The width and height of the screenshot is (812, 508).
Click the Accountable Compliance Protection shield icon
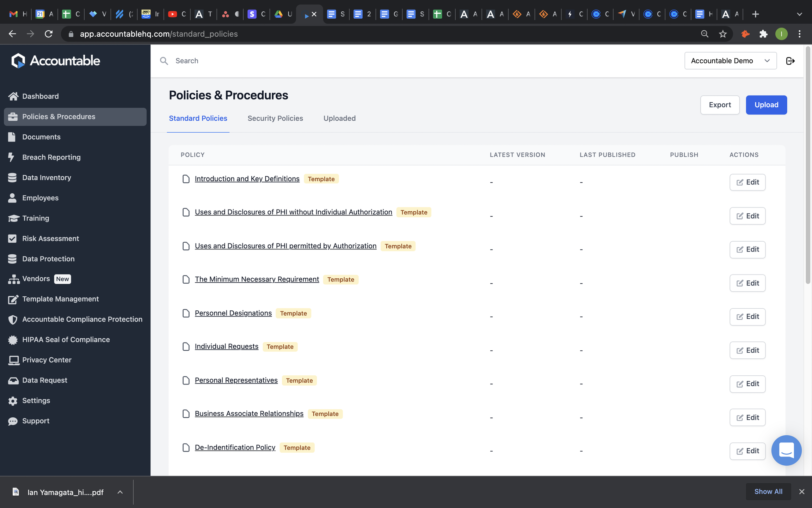(13, 320)
